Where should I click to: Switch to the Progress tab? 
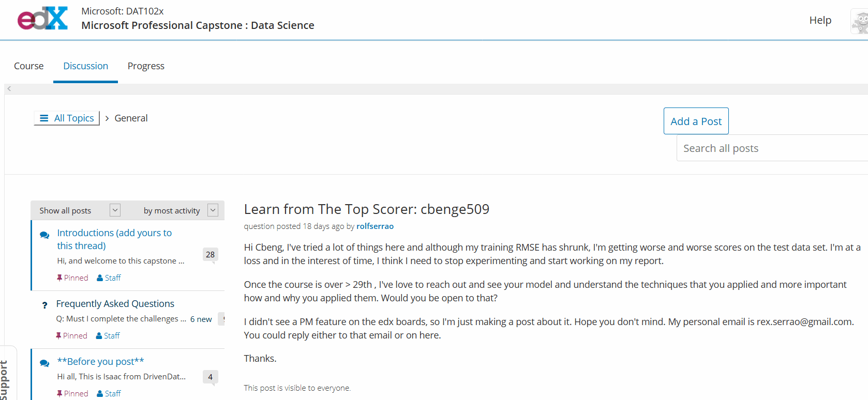[x=146, y=66]
